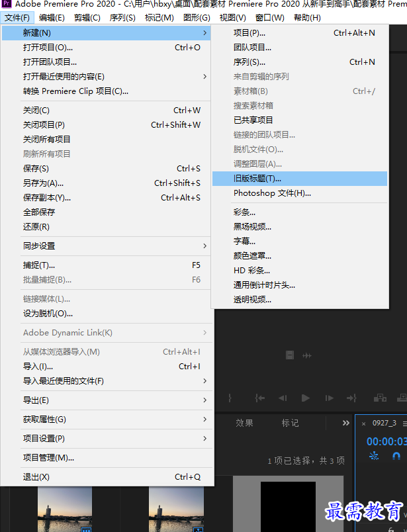This screenshot has width=407, height=532.
Task: Expand the 同步设置 submenu
Action: pos(204,245)
